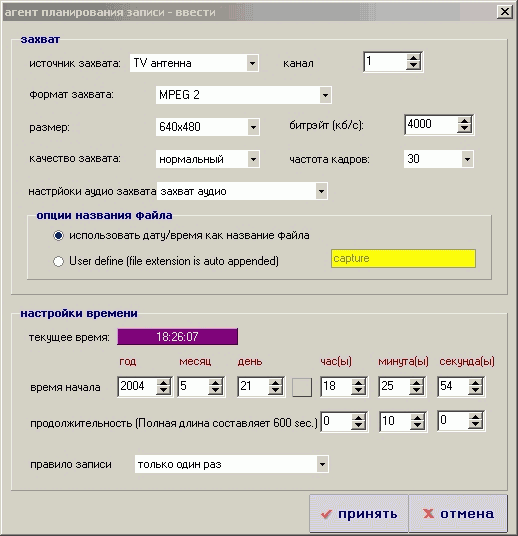Increase the duration hours value
The image size is (518, 536).
tap(358, 418)
